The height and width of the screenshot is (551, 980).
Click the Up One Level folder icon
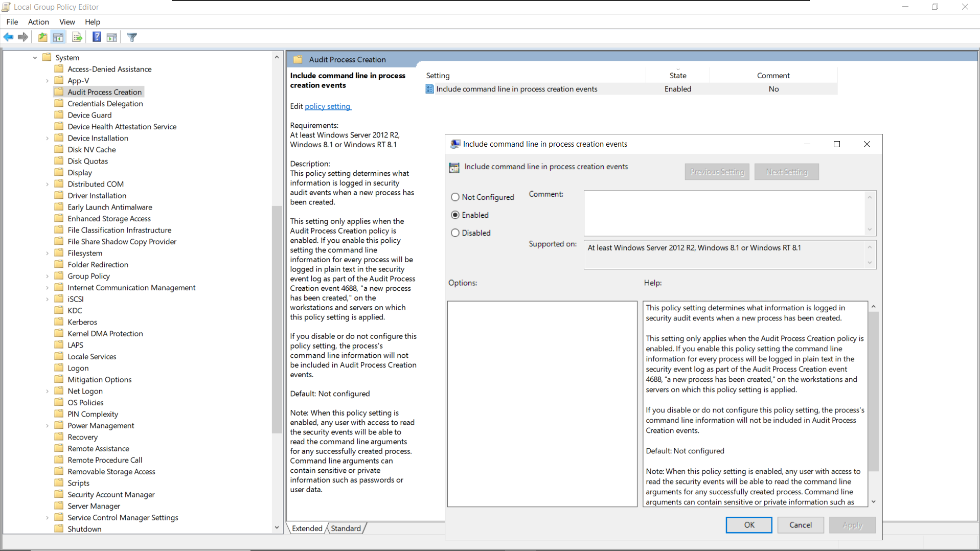coord(43,37)
